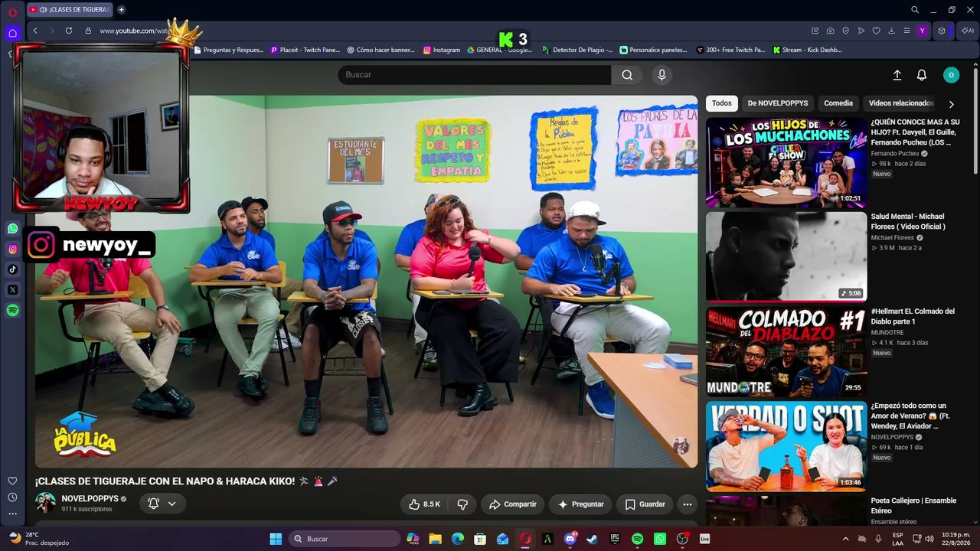Select the Todos filter chip
The width and height of the screenshot is (980, 551).
pyautogui.click(x=722, y=103)
